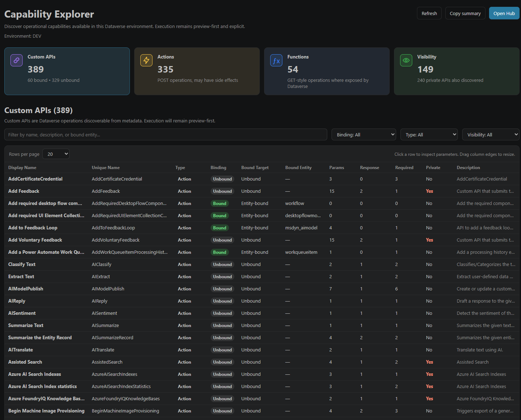Click the Functions fx icon
Viewport: 521px width, 420px height.
click(276, 60)
